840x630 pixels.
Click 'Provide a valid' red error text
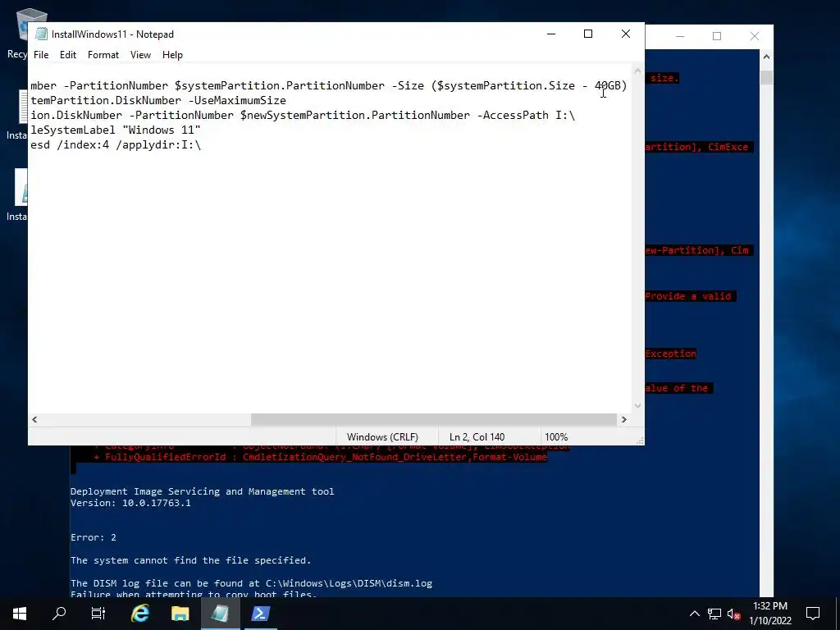coord(688,296)
